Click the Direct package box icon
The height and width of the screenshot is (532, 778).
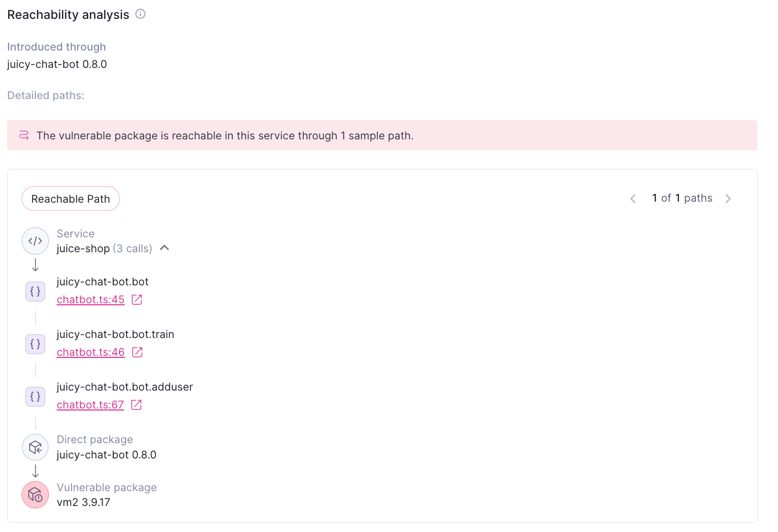pos(35,447)
